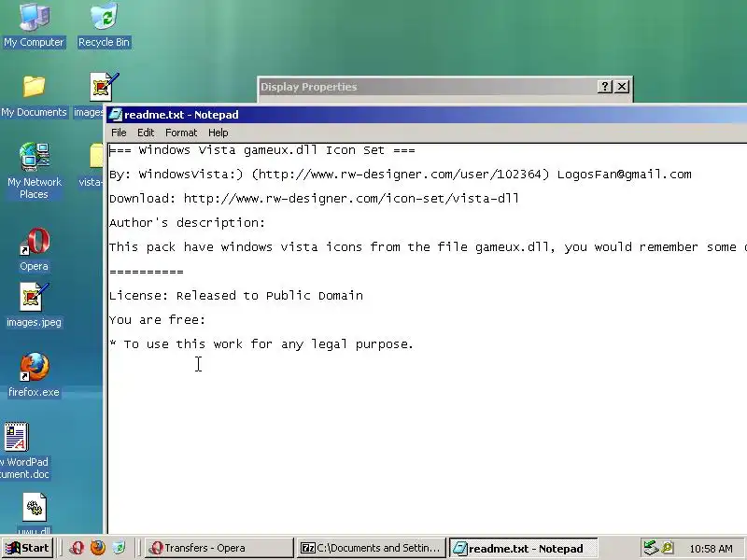Image resolution: width=747 pixels, height=560 pixels.
Task: Click the Download URL line text
Action: click(314, 199)
